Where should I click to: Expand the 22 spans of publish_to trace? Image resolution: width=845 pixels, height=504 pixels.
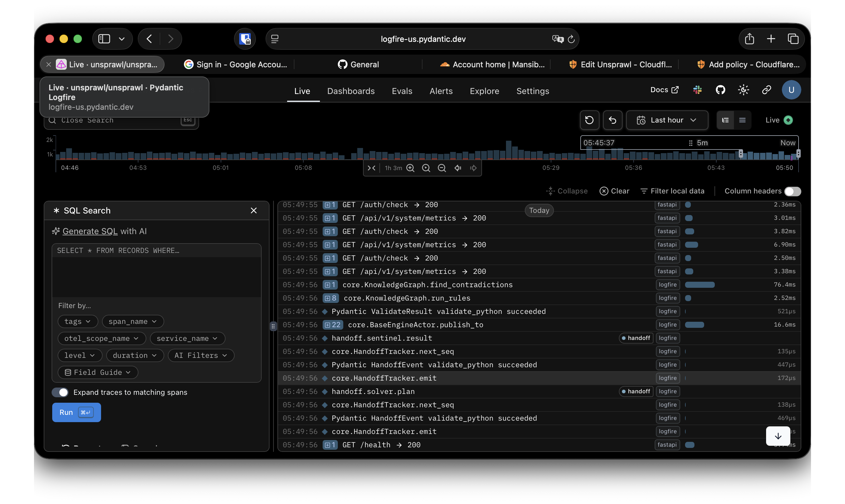tap(332, 325)
